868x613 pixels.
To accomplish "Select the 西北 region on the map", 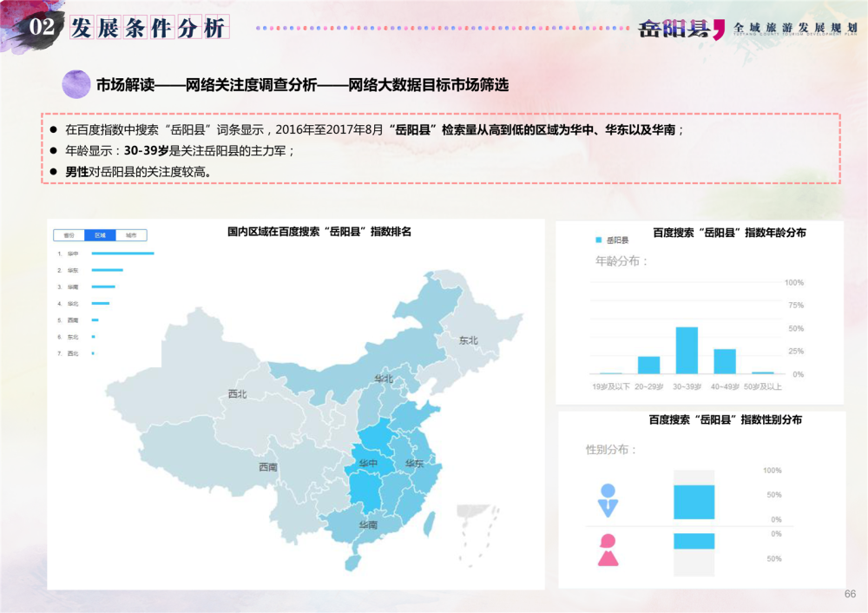I will [237, 393].
